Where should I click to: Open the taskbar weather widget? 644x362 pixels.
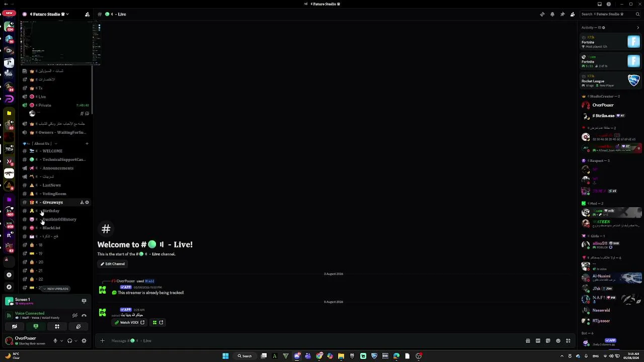pyautogui.click(x=12, y=355)
